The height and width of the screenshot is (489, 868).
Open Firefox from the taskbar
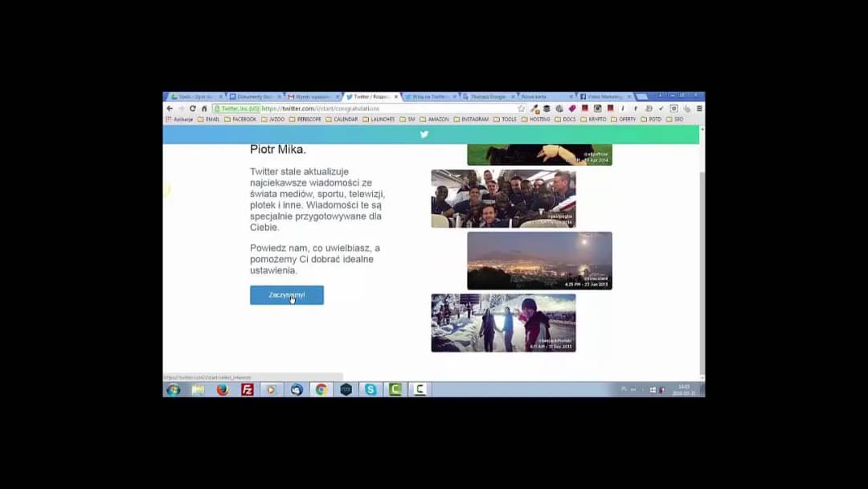coord(223,390)
